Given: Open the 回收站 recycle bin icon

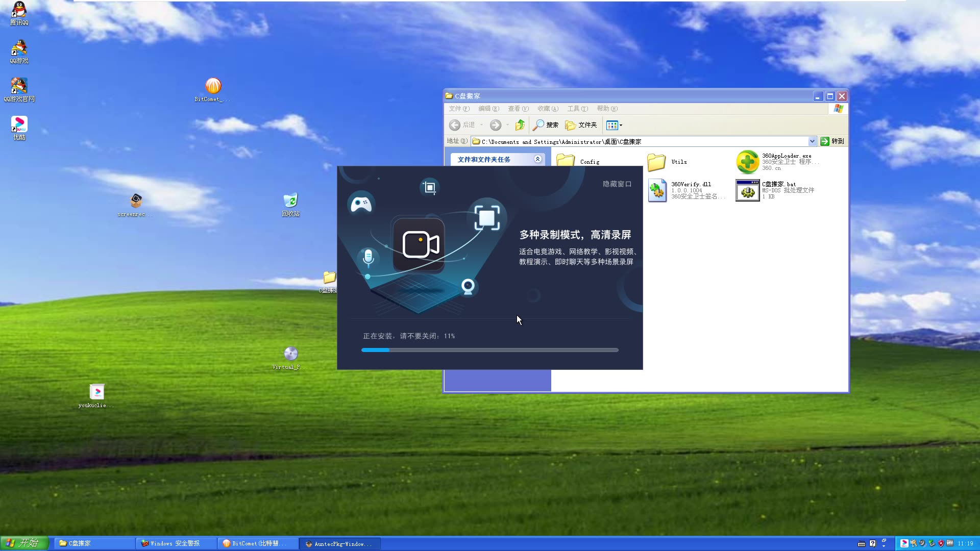Looking at the screenshot, I should 290,201.
